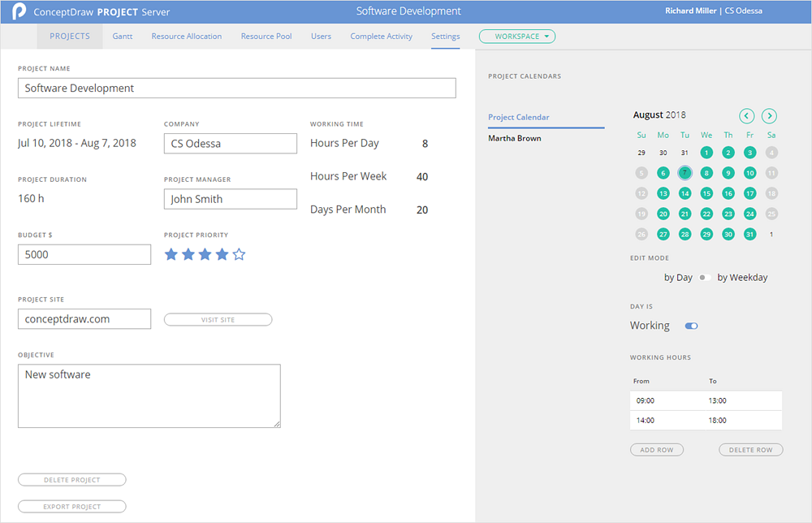Set project priority to five stars
The height and width of the screenshot is (523, 812).
(x=239, y=254)
